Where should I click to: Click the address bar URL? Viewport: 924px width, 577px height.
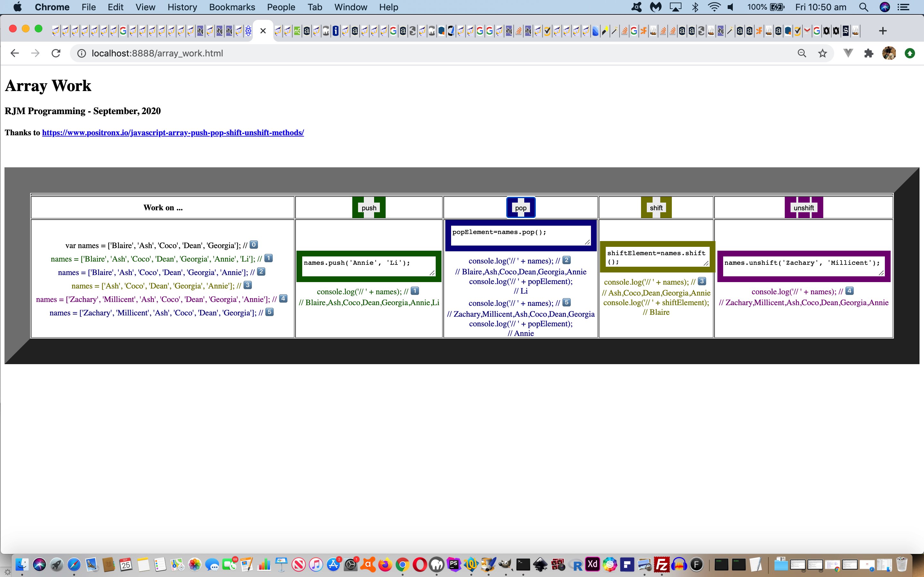[x=157, y=54]
